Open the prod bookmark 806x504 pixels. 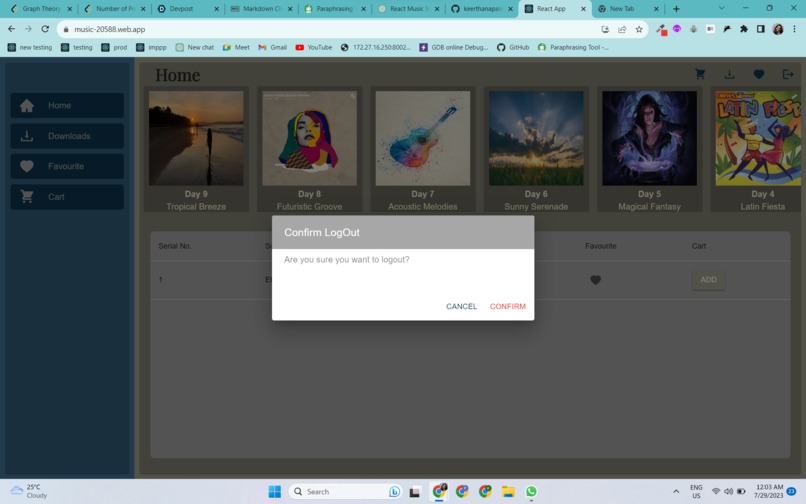tap(114, 47)
